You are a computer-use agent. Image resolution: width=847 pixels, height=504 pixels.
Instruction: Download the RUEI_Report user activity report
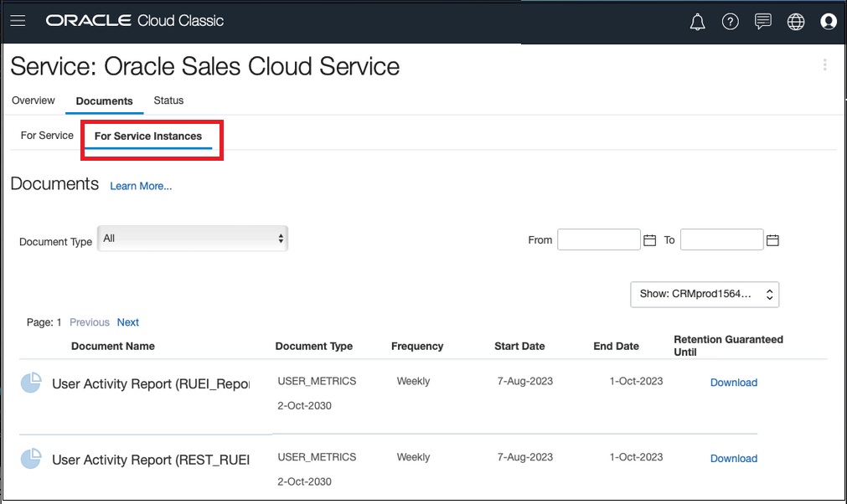point(733,383)
